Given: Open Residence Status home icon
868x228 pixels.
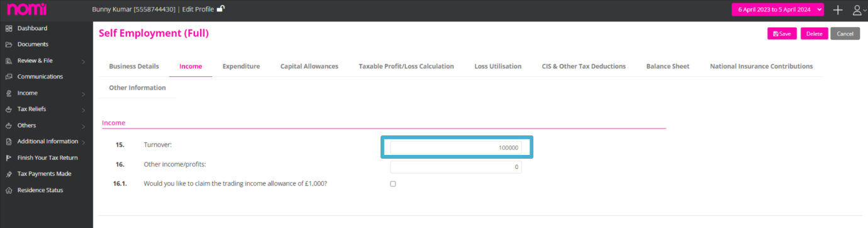Looking at the screenshot, I should point(9,190).
